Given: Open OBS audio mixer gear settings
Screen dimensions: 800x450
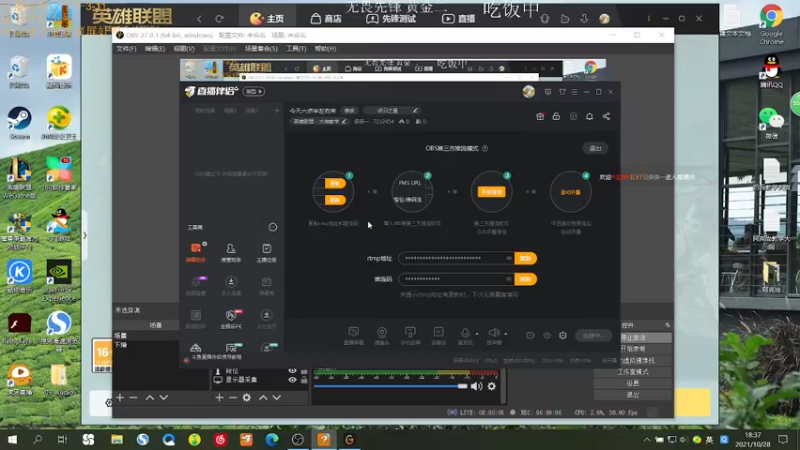Looking at the screenshot, I should point(491,386).
